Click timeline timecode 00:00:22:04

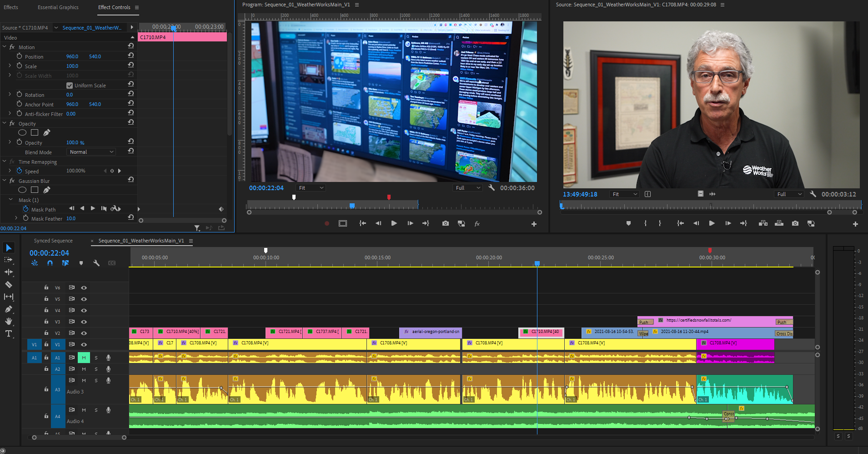pos(49,253)
